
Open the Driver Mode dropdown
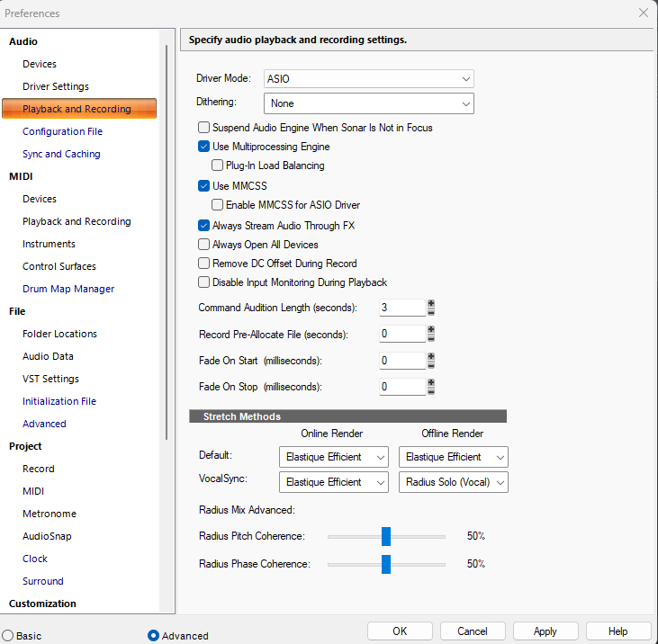click(369, 79)
